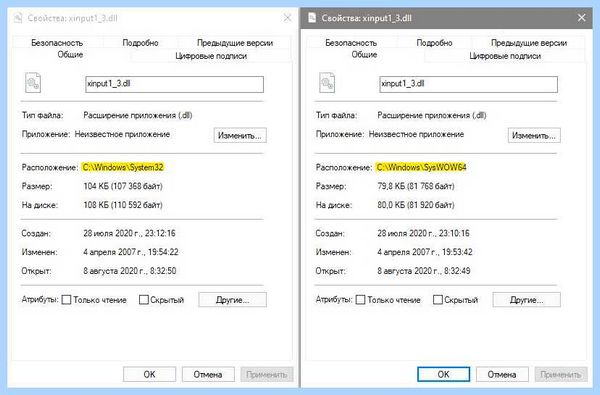The image size is (600, 395).
Task: Click on-disk value '80,0 КБ (81 920 байт)'
Action: [x=416, y=205]
